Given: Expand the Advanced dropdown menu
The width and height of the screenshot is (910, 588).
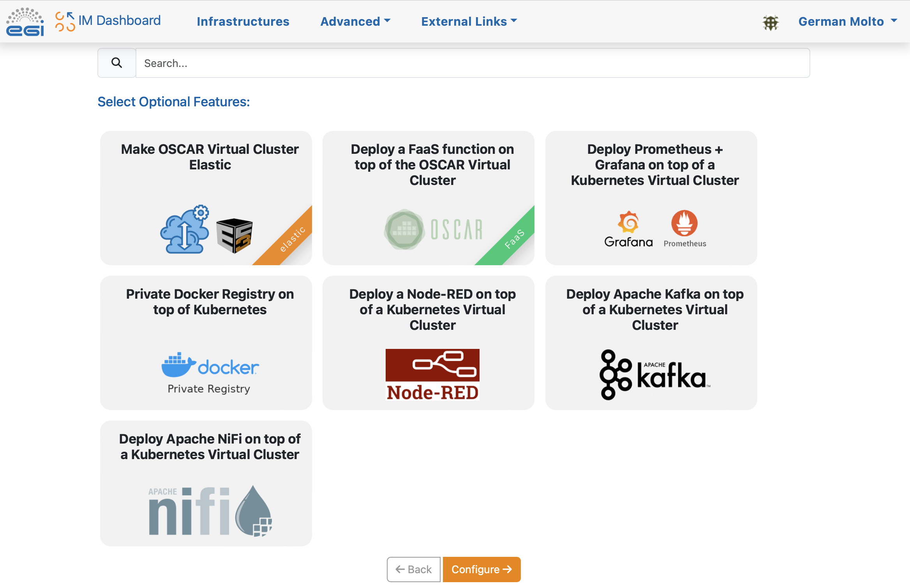Looking at the screenshot, I should tap(355, 21).
